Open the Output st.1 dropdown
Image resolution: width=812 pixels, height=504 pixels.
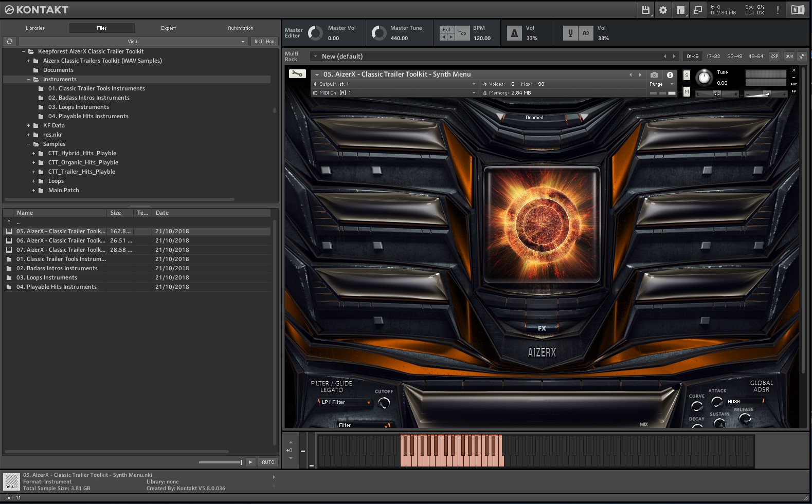click(394, 84)
